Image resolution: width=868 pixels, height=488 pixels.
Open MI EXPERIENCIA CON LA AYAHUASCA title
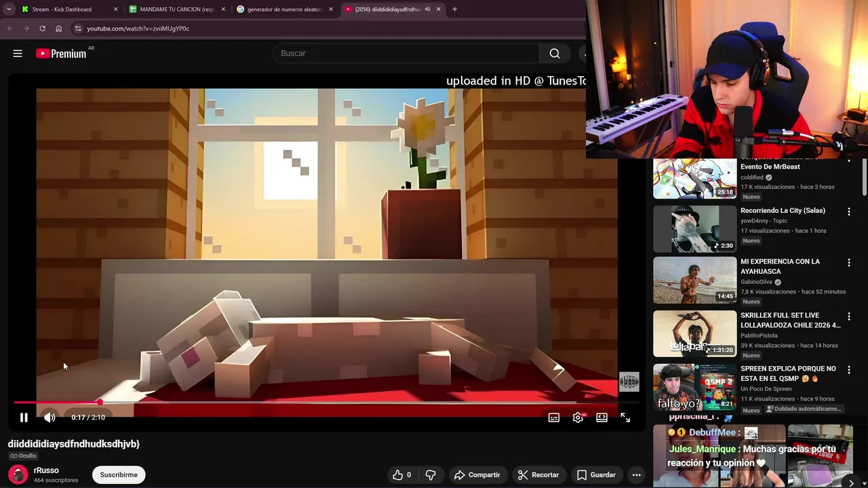[780, 266]
